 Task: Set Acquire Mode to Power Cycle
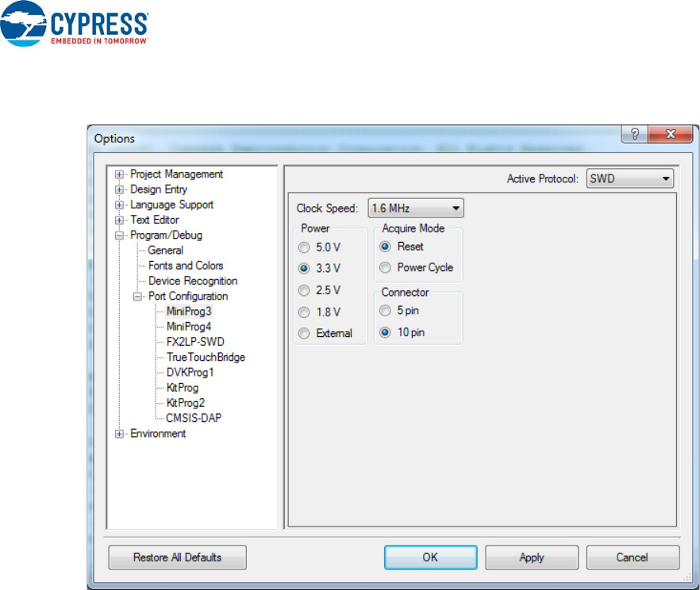coord(386,268)
